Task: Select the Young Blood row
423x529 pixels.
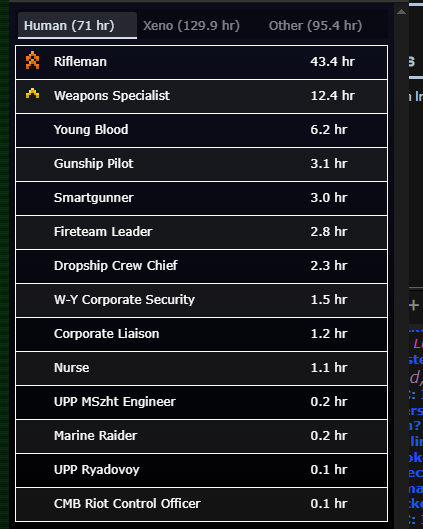Action: 201,131
